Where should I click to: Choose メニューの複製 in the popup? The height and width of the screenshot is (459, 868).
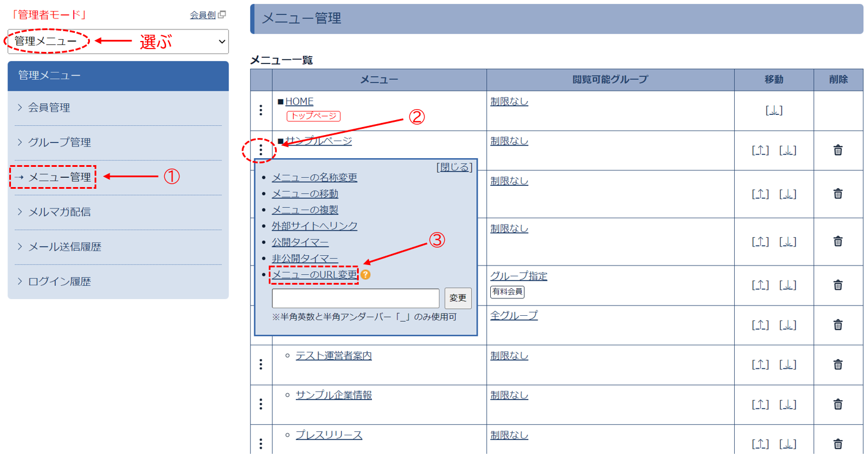pos(305,210)
